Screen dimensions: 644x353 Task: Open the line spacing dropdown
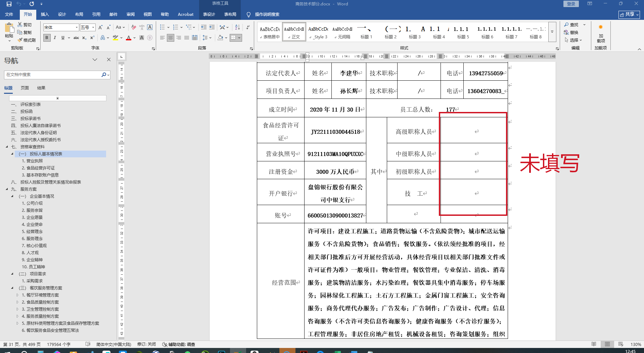207,38
